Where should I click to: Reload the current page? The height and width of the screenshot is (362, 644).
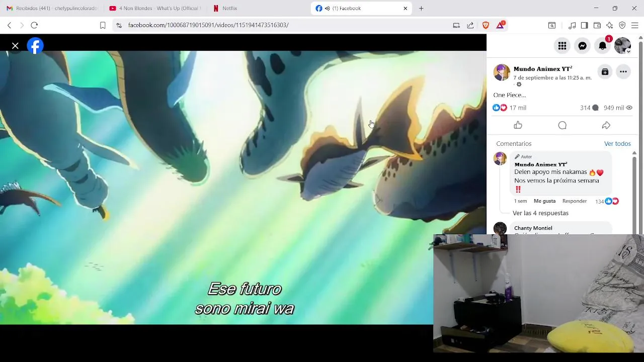click(34, 25)
